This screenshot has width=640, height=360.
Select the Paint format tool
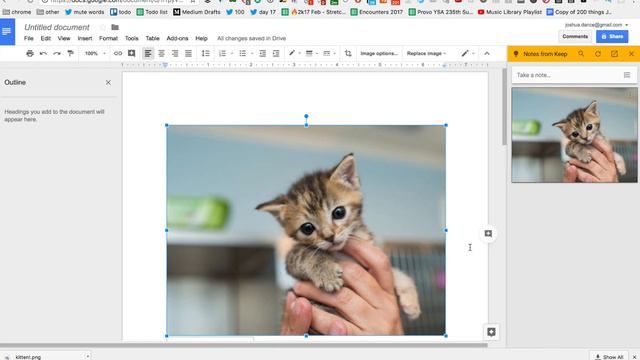coord(70,53)
